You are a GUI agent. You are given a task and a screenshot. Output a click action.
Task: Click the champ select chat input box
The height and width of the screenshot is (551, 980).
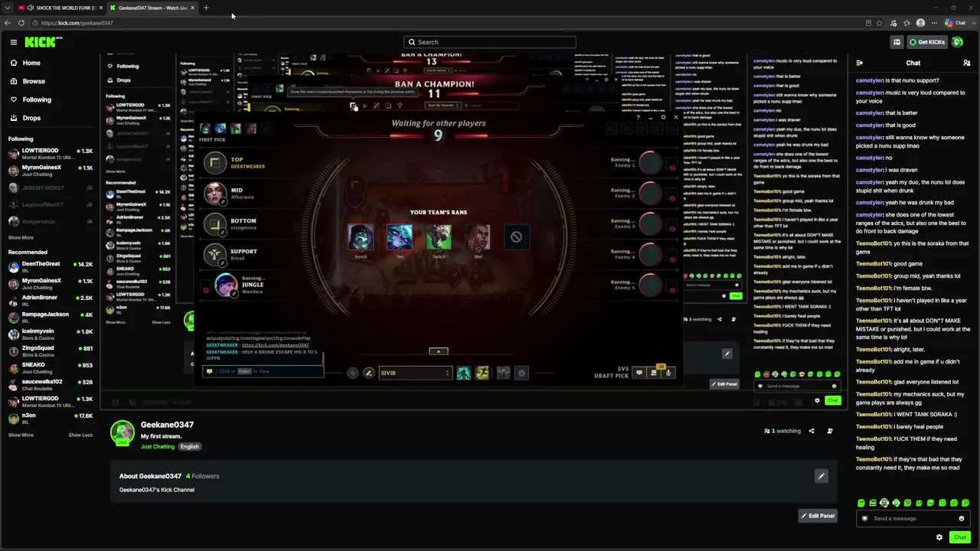tap(264, 371)
